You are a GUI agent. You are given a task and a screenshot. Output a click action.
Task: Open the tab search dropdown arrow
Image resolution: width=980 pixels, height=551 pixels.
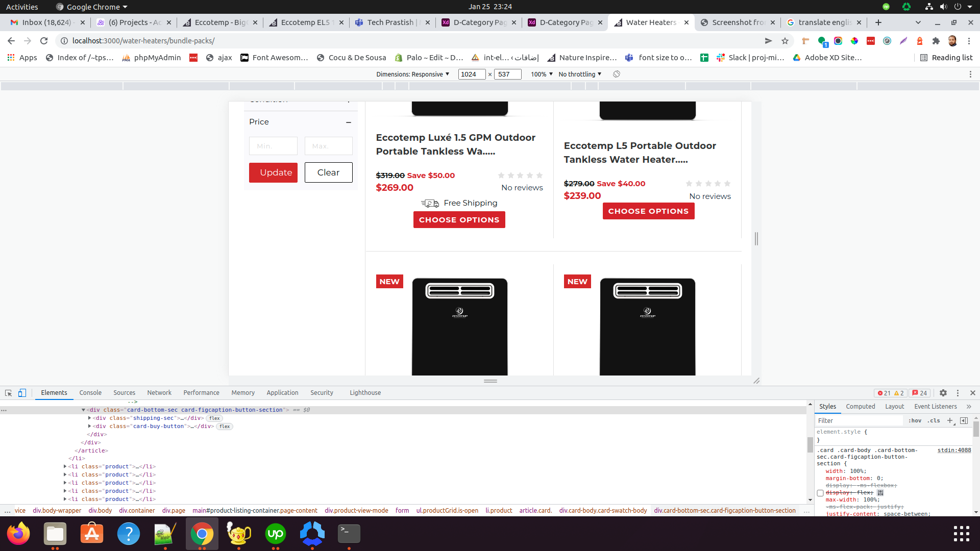(x=918, y=22)
